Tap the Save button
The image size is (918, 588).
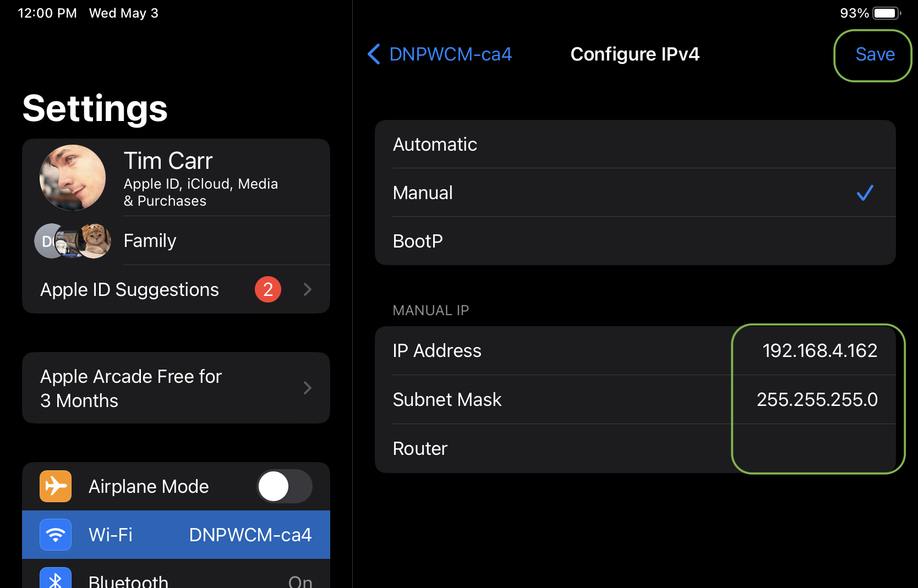(x=875, y=54)
